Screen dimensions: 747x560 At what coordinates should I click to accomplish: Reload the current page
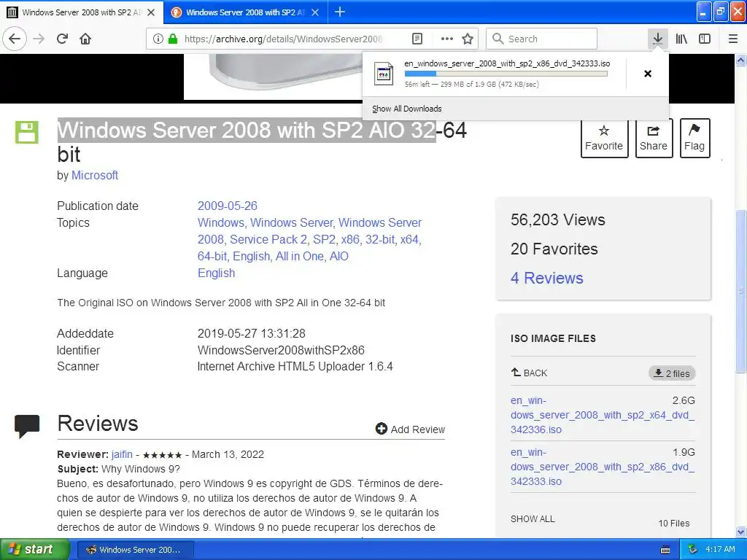click(x=62, y=39)
